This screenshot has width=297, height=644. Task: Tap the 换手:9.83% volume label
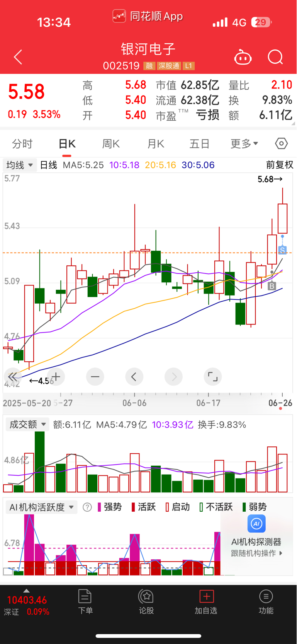(x=222, y=425)
